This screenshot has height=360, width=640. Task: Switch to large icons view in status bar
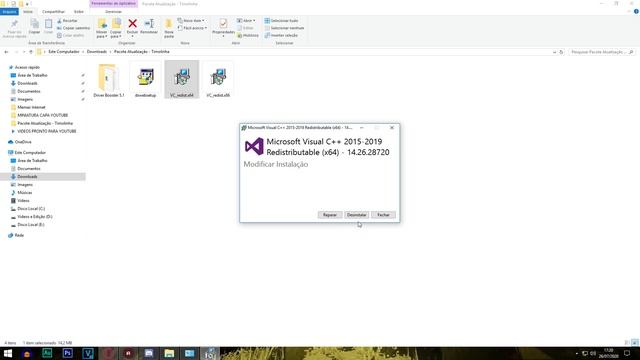[635, 343]
